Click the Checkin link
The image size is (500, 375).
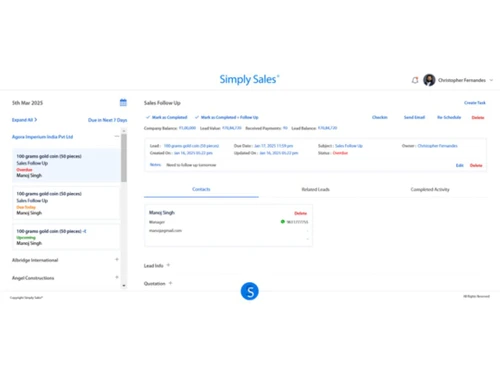(x=380, y=117)
